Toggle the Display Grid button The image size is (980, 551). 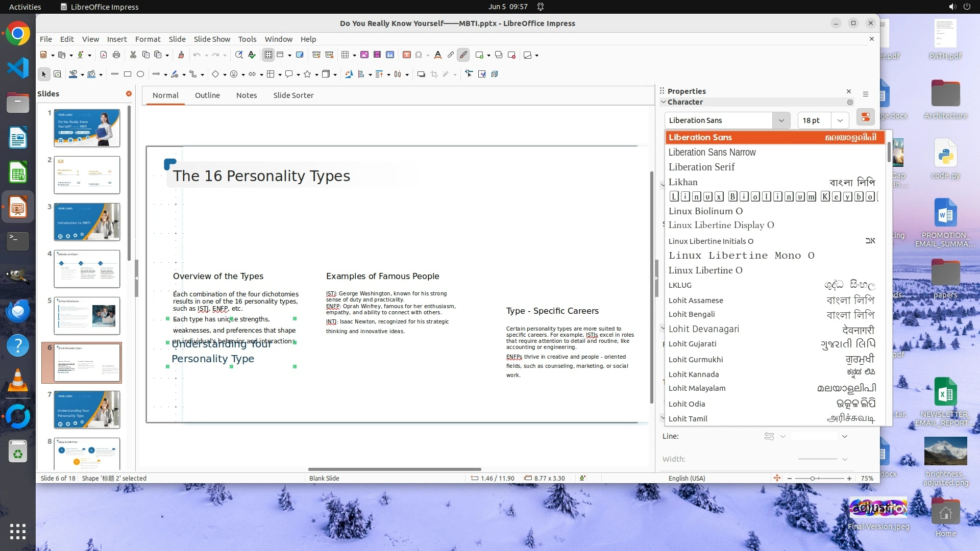(x=268, y=55)
